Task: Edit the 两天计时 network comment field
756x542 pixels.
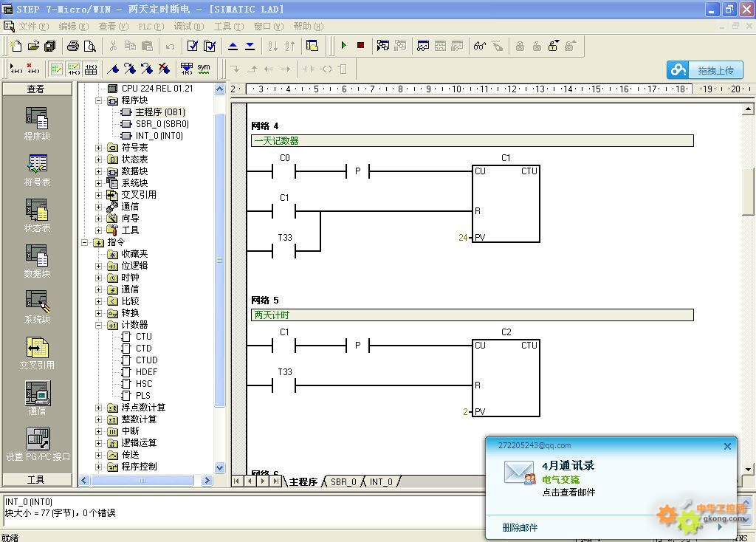Action: point(472,315)
